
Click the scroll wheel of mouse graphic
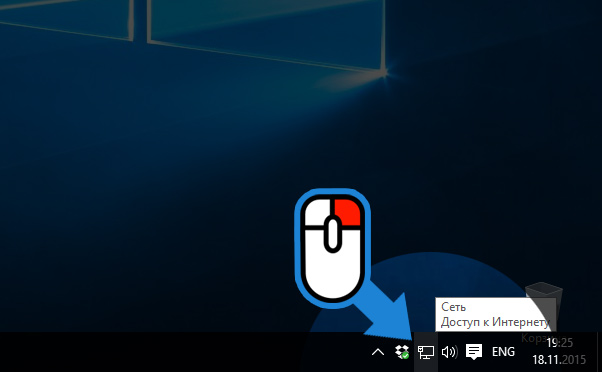coord(332,233)
